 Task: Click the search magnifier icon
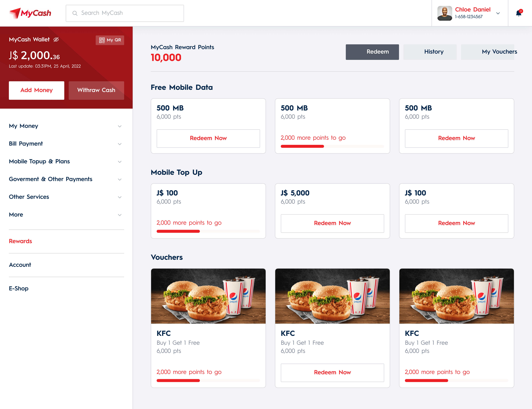[75, 13]
